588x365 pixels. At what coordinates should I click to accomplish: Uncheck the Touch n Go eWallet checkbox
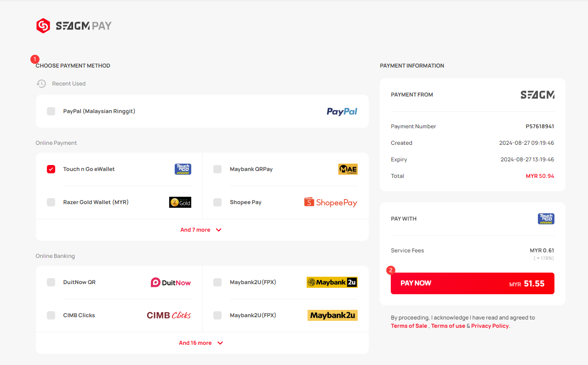point(51,169)
